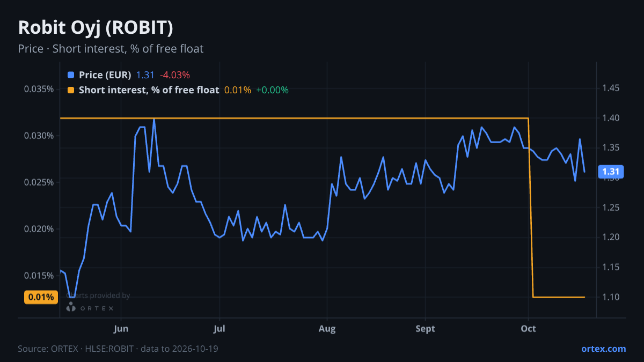This screenshot has width=644, height=362.
Task: Click the blue Price legend color marker
Action: coord(71,75)
